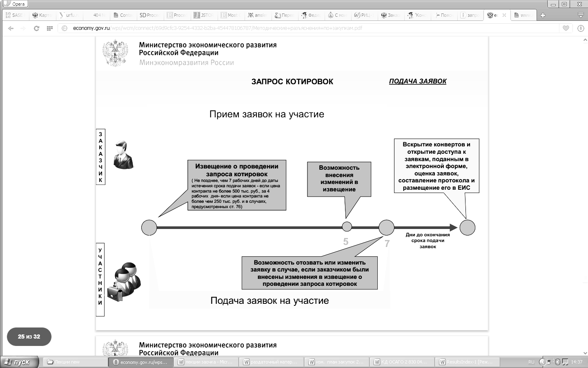Viewport: 588px width, 368px height.
Task: Click 'Прием заявок на участие' text
Action: [267, 114]
